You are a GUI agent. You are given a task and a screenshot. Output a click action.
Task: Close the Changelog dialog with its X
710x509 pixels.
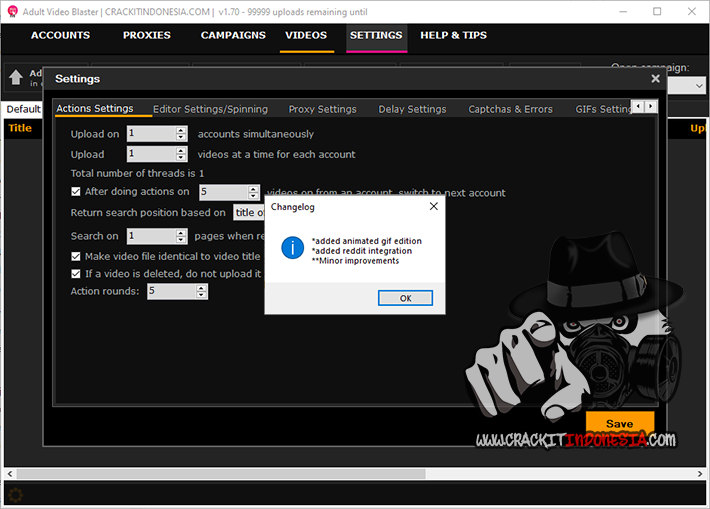click(x=433, y=207)
